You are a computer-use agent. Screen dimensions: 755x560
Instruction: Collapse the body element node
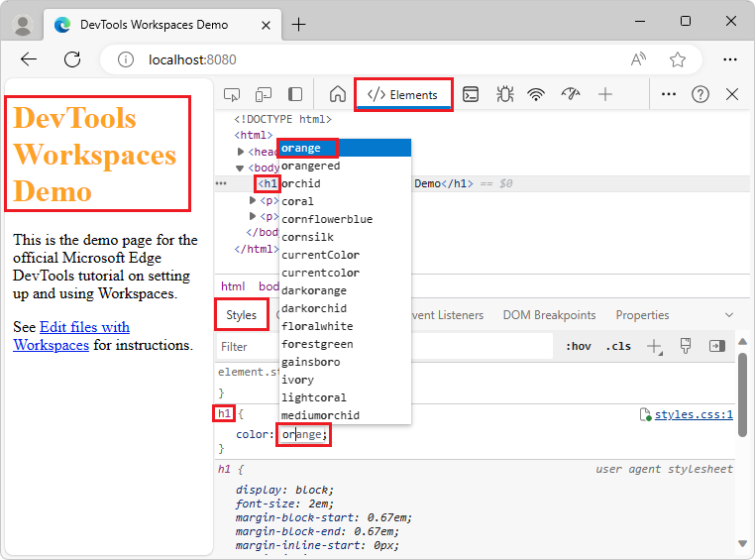point(240,168)
